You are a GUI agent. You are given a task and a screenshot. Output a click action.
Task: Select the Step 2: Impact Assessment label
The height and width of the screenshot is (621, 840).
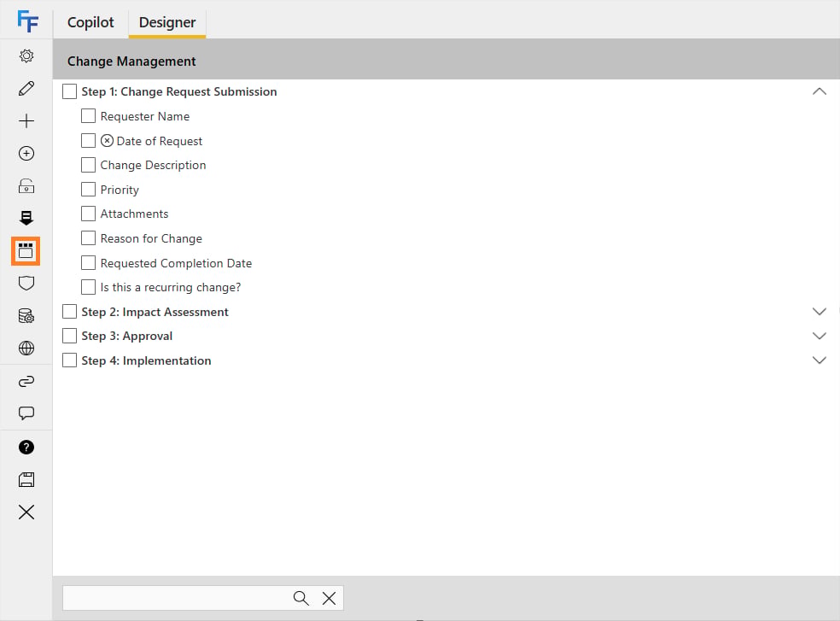[x=155, y=312]
